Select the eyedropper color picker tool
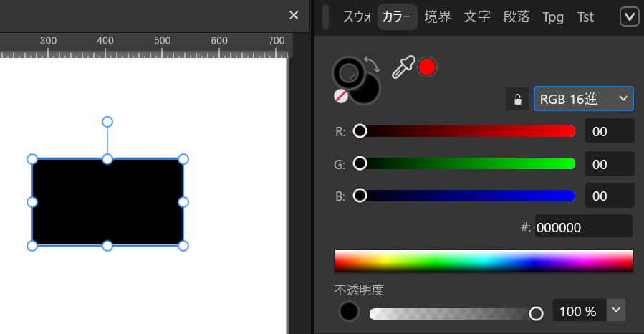 403,67
